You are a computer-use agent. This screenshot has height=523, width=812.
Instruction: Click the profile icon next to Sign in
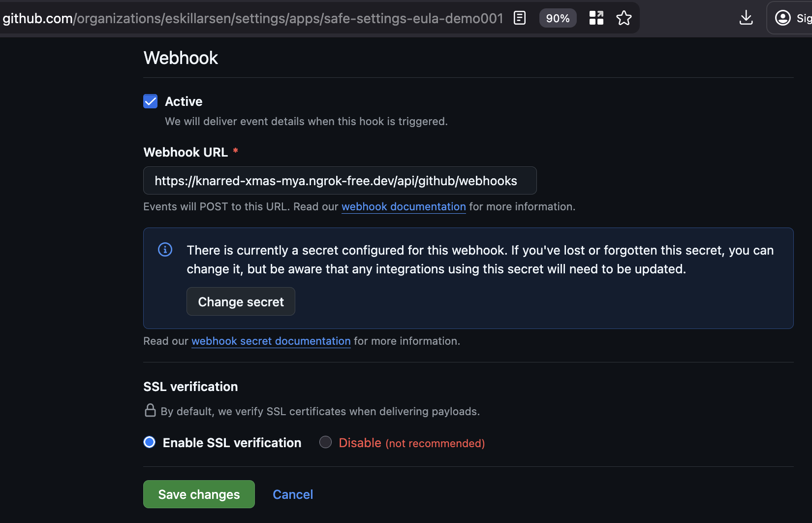coord(782,18)
